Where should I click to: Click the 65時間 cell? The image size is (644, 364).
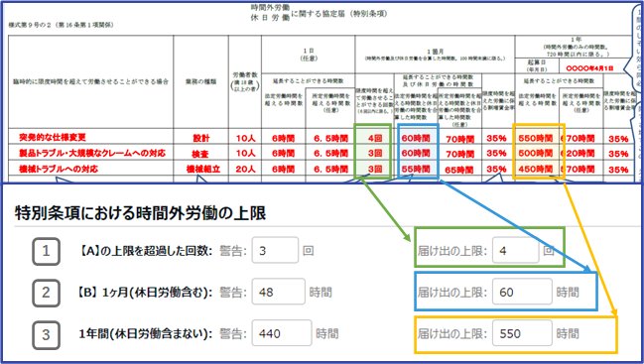(x=459, y=170)
